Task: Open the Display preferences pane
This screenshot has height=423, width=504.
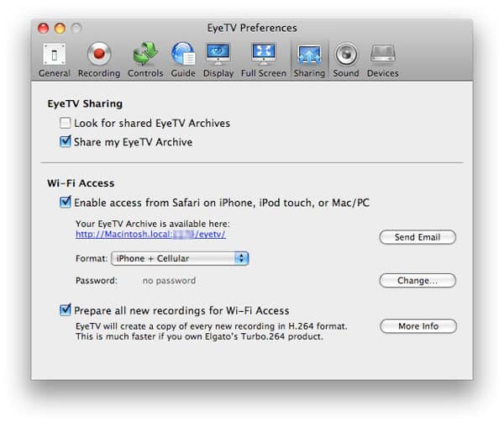Action: pyautogui.click(x=218, y=61)
